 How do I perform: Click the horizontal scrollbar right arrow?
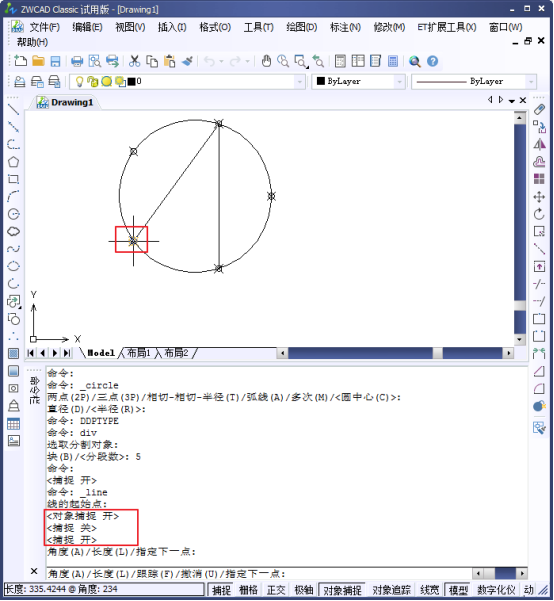click(x=509, y=353)
